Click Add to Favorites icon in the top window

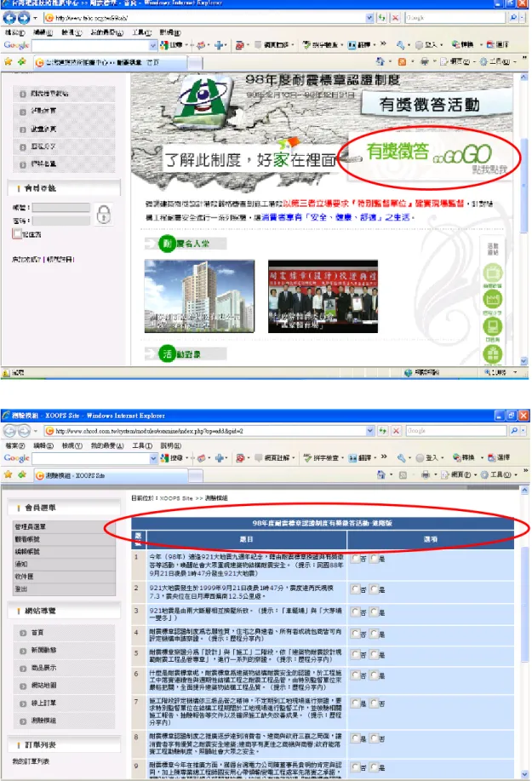click(x=22, y=62)
